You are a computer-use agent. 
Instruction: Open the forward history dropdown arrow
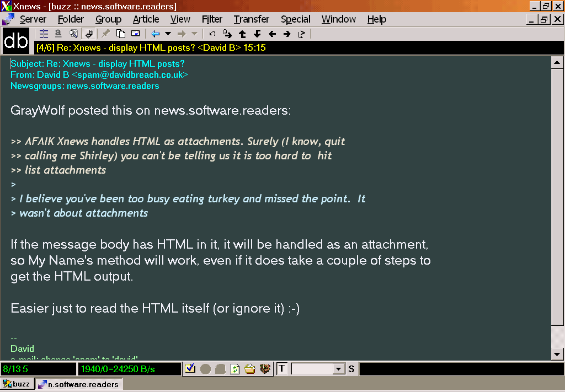pos(195,34)
